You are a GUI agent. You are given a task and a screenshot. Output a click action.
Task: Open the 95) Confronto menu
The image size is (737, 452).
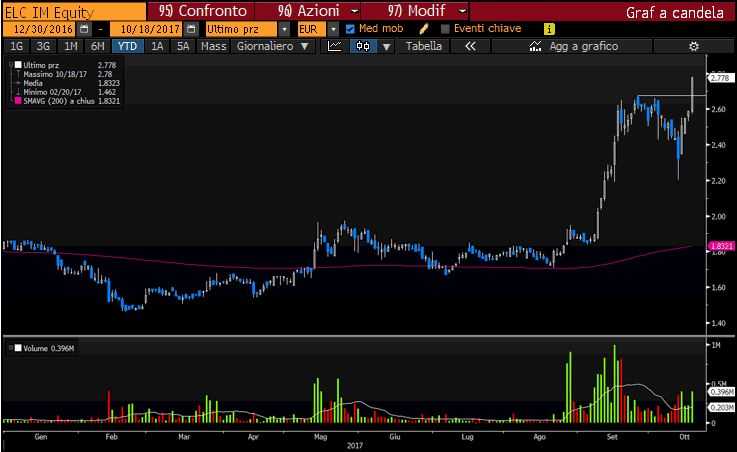201,11
